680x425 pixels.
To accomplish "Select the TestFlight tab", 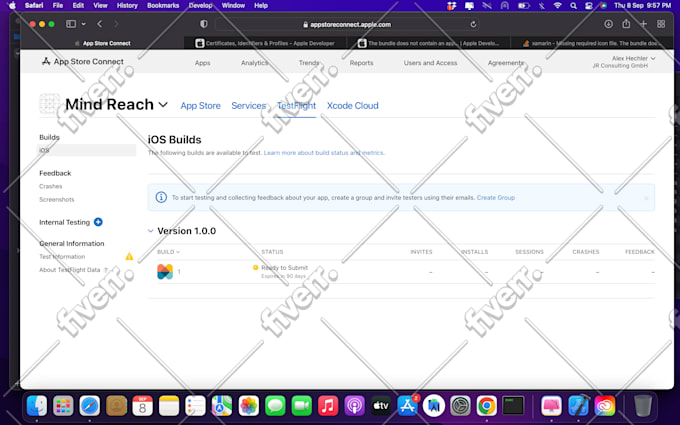I will click(x=296, y=105).
